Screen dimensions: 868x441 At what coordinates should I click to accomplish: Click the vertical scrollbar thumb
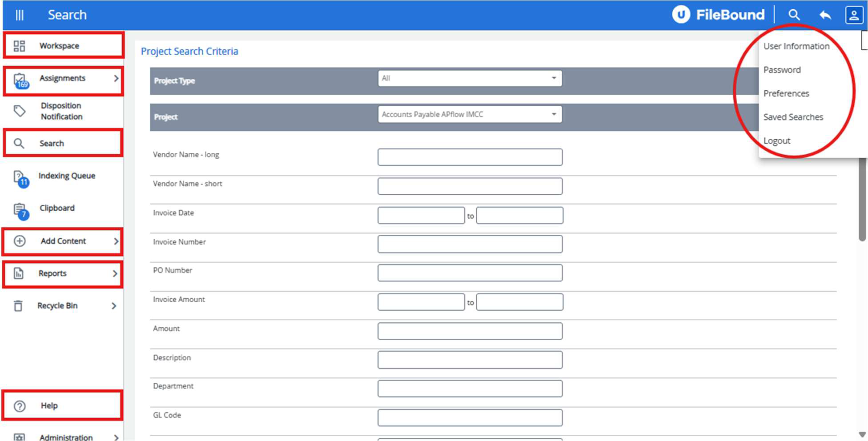(x=862, y=199)
